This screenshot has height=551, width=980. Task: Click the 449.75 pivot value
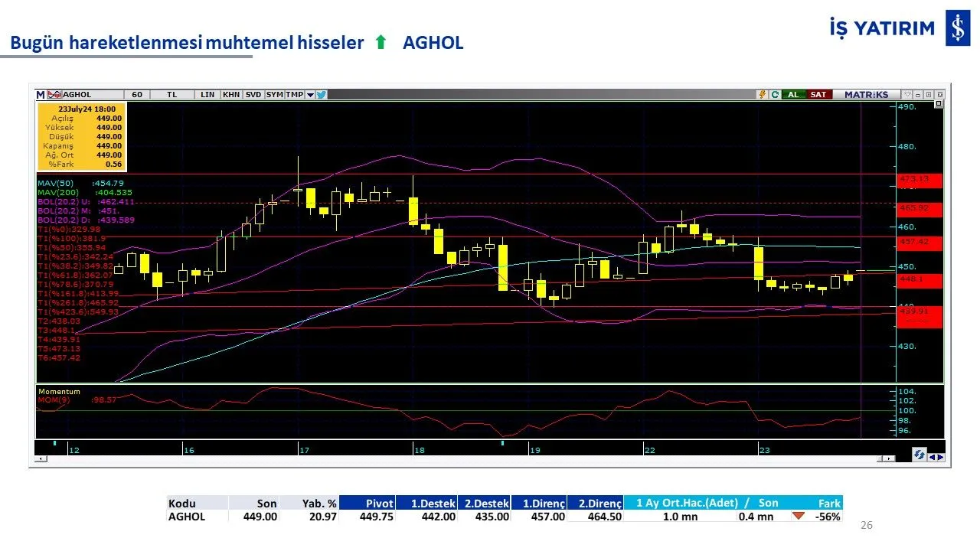(x=377, y=517)
